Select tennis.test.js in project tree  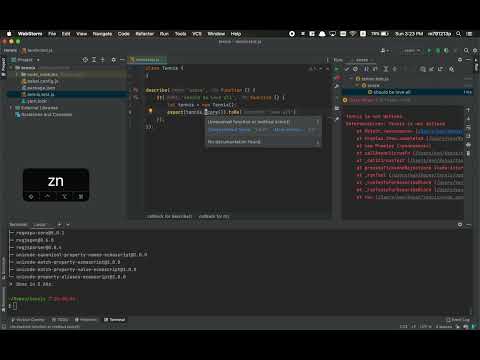pyautogui.click(x=38, y=94)
